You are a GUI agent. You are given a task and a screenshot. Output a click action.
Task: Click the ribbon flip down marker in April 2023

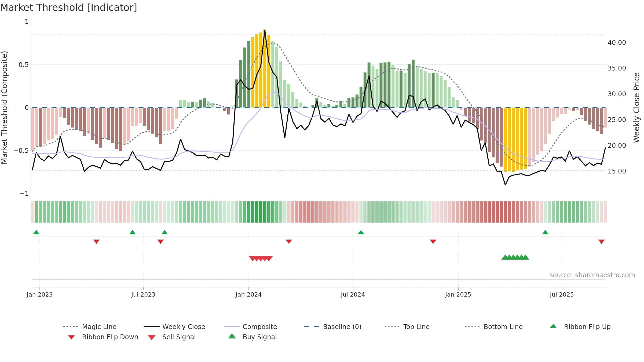[96, 242]
